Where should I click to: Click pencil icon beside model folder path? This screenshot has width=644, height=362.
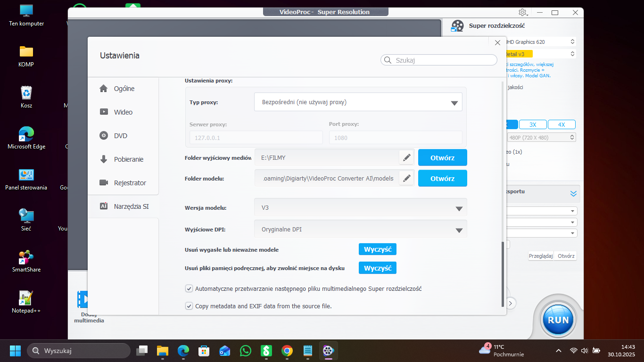406,179
